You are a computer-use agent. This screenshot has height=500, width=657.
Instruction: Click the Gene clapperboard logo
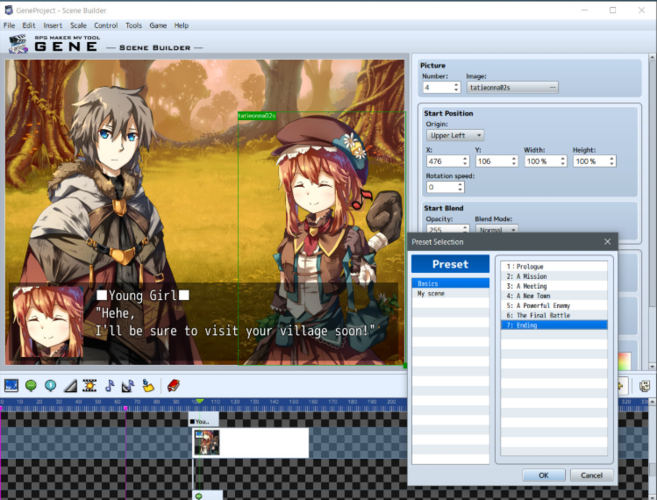click(18, 44)
